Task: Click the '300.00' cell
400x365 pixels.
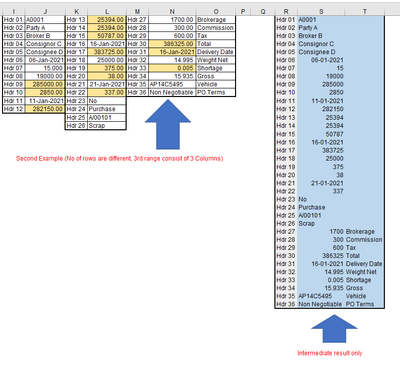Action: coord(172,28)
